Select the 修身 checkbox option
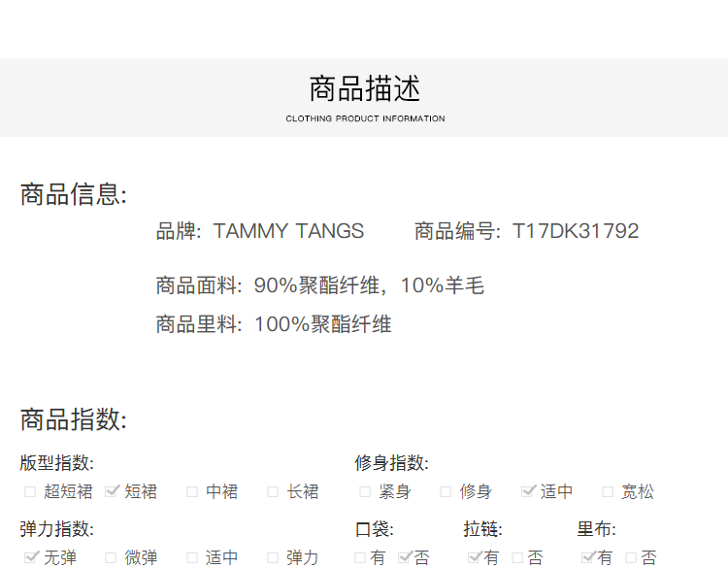Screen dimensions: 728x569 [x=446, y=492]
